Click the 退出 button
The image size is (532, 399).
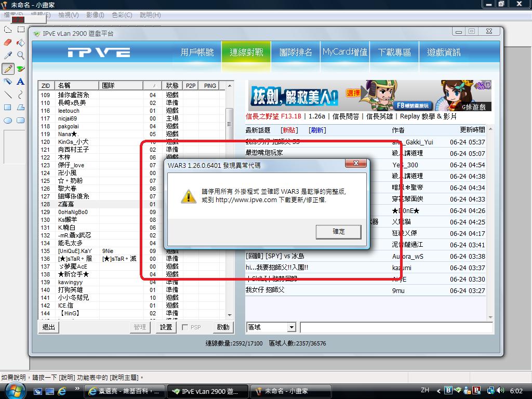click(x=48, y=327)
